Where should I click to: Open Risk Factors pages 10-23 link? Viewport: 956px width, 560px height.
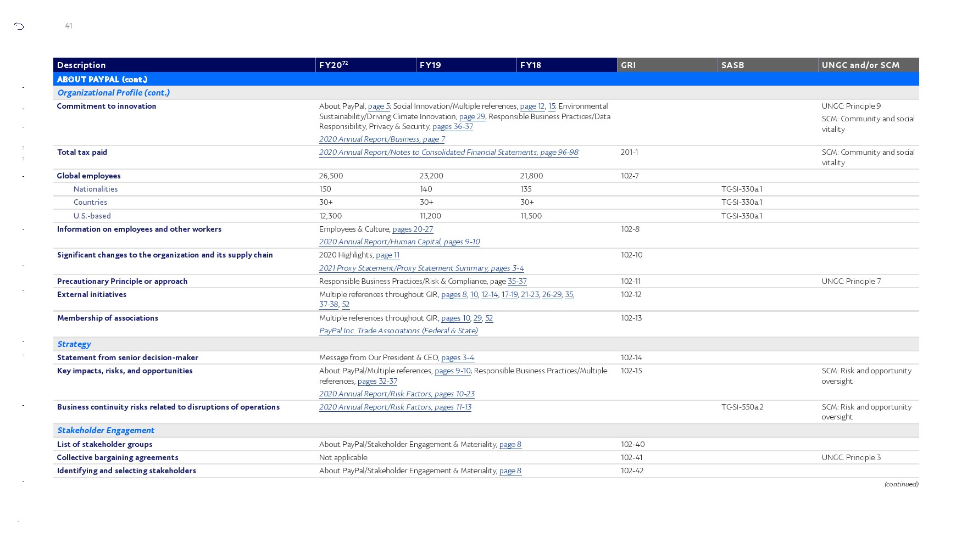pos(397,394)
